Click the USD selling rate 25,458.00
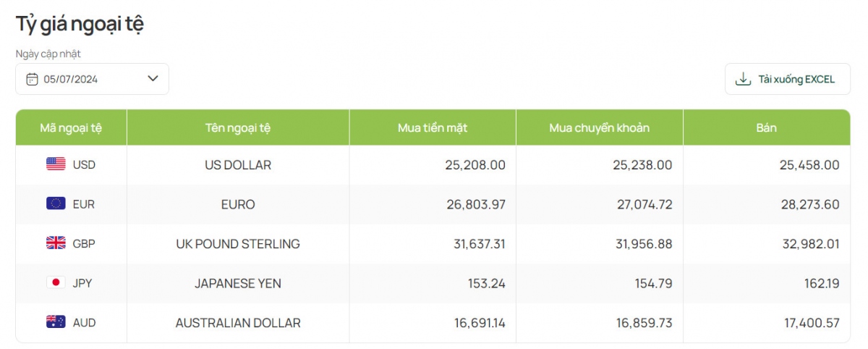The image size is (868, 349). [809, 165]
